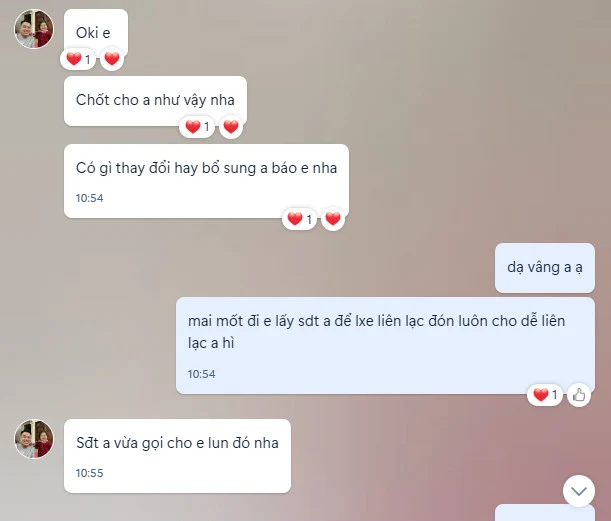This screenshot has height=521, width=611.
Task: Select the 'mai mốt đi e lấy sdt' message
Action: 385,346
